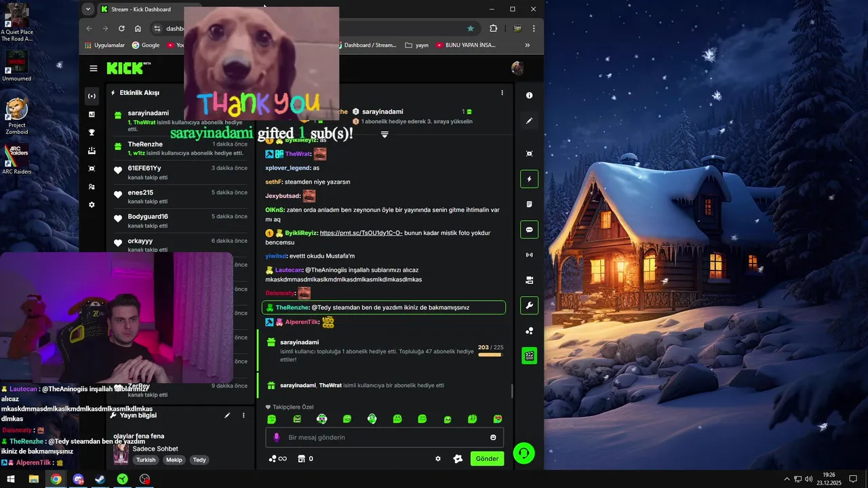
Task: Open the prnt.sc link in chat
Action: pyautogui.click(x=361, y=233)
